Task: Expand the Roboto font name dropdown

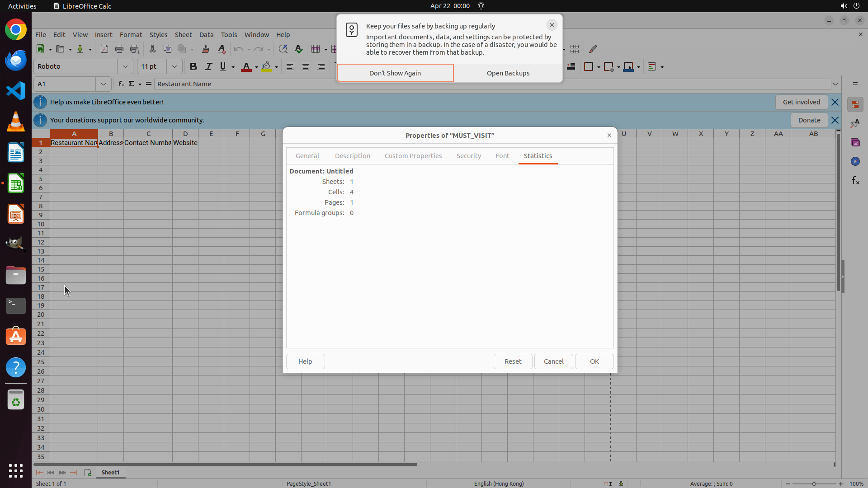Action: point(125,67)
